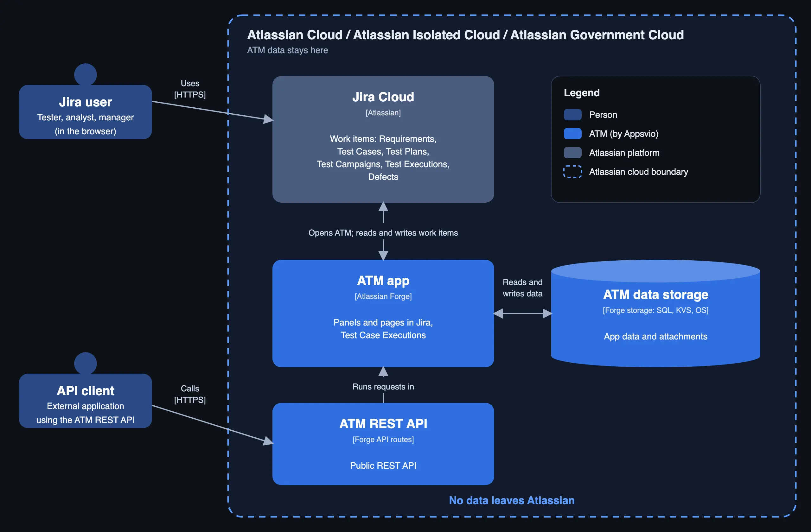The width and height of the screenshot is (811, 532).
Task: Click the 'Legend' heading
Action: [x=582, y=93]
